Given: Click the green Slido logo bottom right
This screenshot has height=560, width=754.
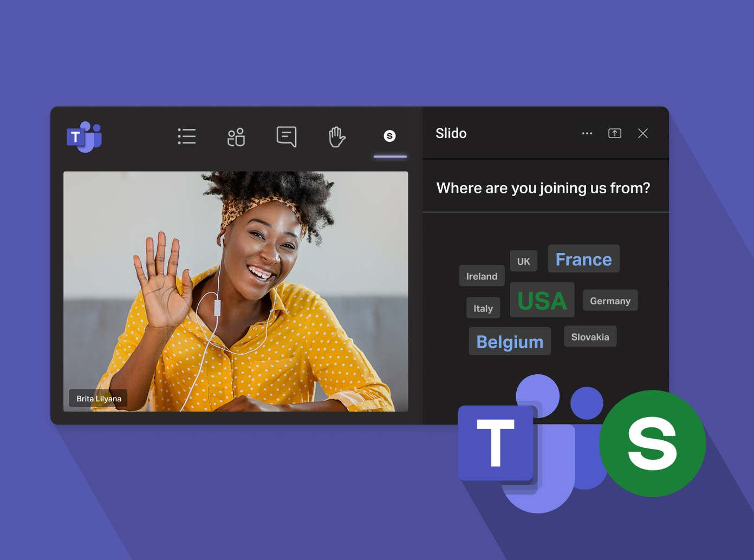Looking at the screenshot, I should click(652, 443).
